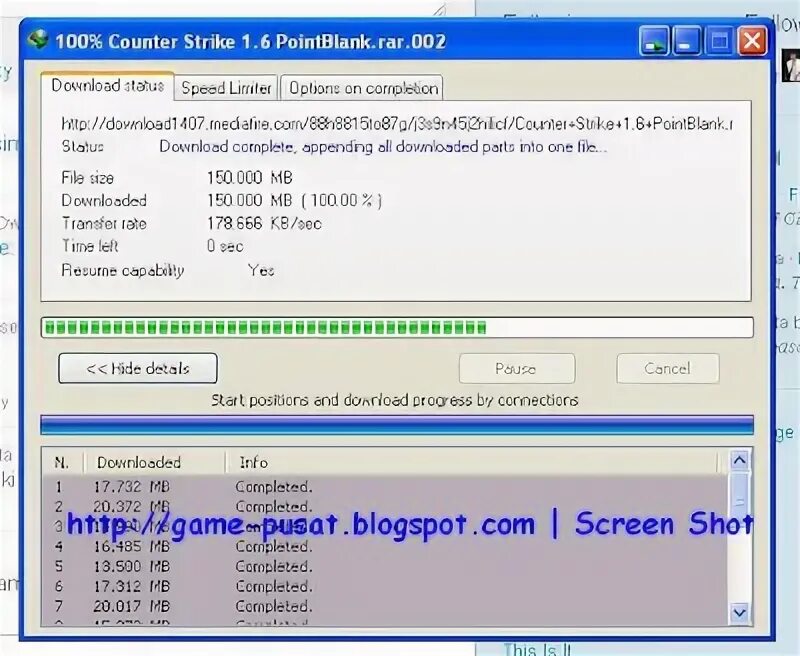Select connection row 4 with 16.485 MB
The width and height of the screenshot is (800, 656).
coord(385,546)
